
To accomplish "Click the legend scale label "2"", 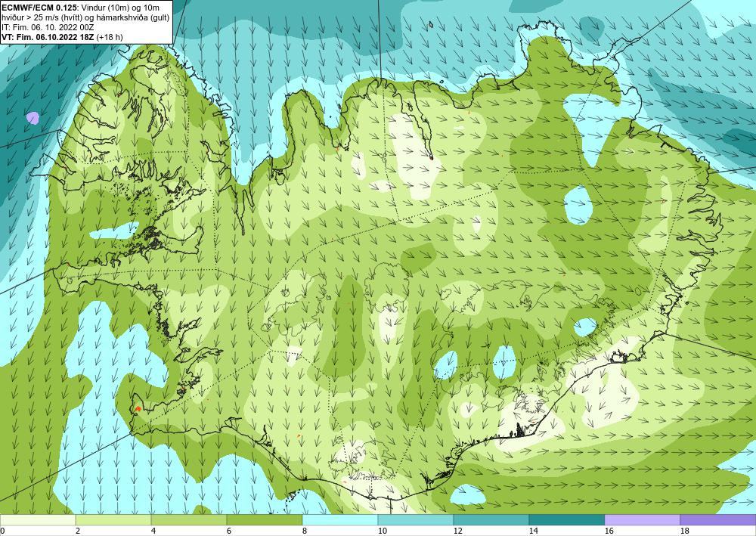I will coord(78,531).
